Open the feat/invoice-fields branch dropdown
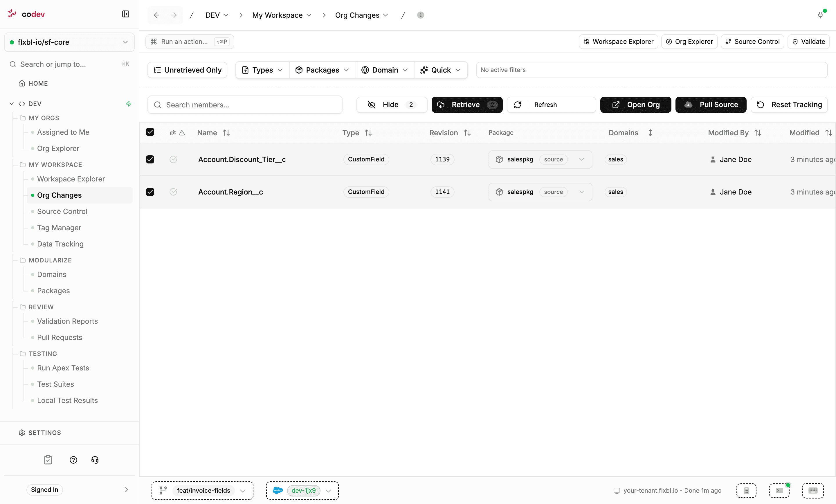 tap(202, 491)
